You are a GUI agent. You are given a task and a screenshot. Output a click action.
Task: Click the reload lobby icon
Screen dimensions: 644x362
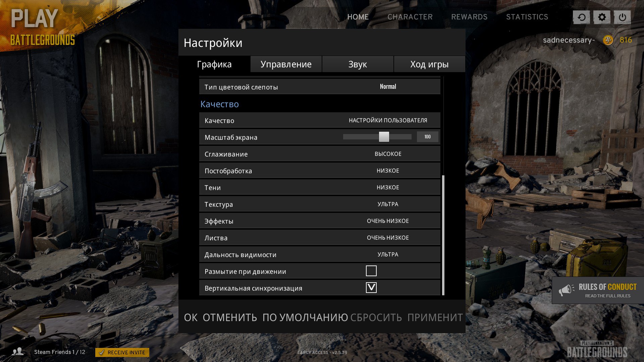(x=581, y=17)
